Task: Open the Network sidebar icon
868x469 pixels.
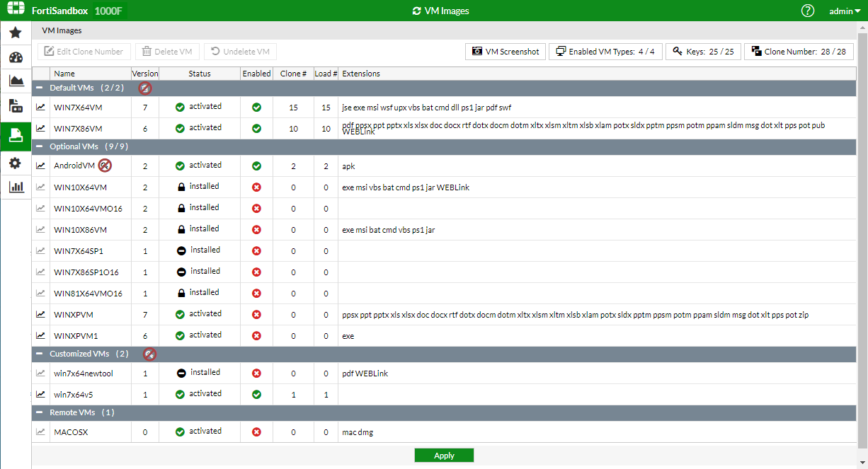Action: pyautogui.click(x=16, y=106)
